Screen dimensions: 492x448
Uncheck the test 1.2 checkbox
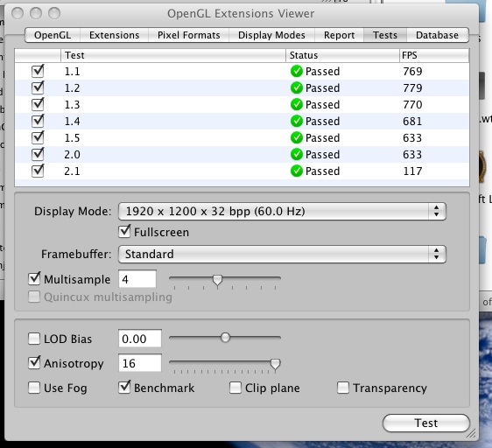coord(38,87)
